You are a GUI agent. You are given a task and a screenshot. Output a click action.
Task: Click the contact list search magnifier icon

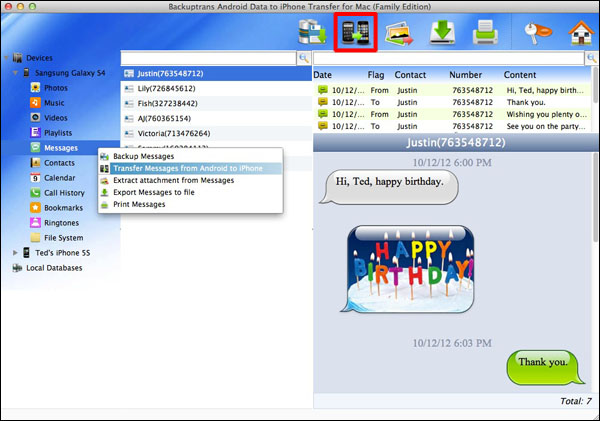point(304,58)
